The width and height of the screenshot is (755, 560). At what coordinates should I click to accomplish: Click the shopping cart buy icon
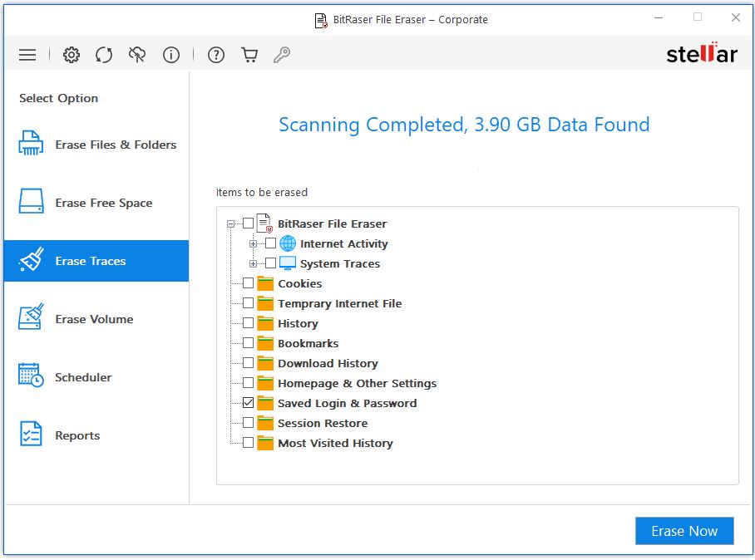[249, 55]
